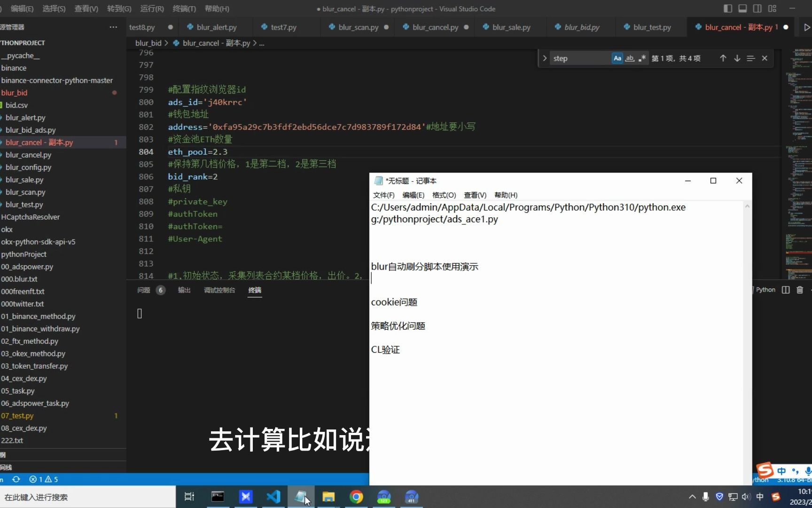Click the find input containing 'step'
The image size is (812, 508).
(581, 58)
